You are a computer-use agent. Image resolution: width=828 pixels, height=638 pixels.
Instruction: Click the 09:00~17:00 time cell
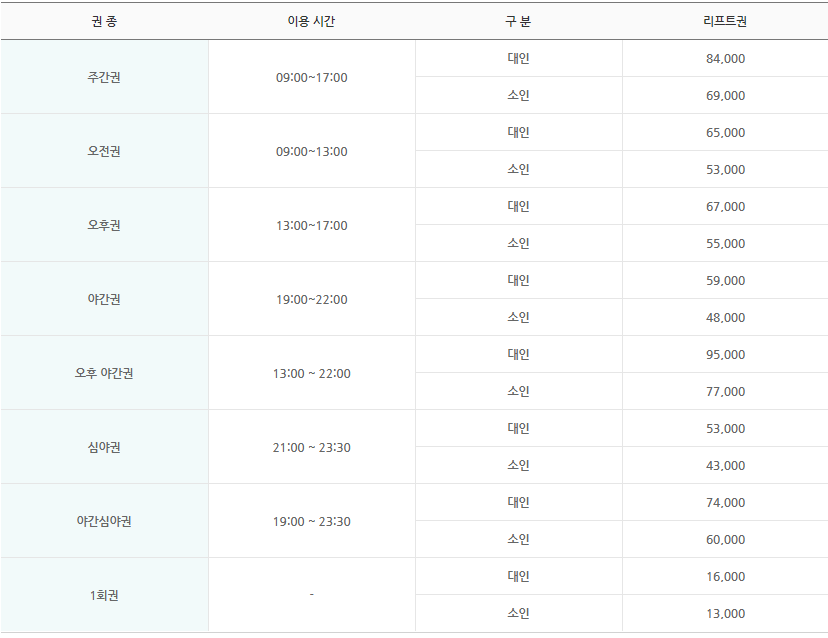point(312,77)
